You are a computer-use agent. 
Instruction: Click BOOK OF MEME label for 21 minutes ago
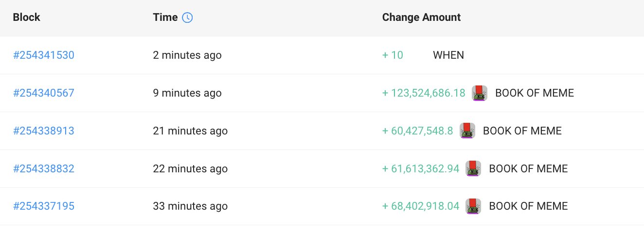pyautogui.click(x=522, y=131)
